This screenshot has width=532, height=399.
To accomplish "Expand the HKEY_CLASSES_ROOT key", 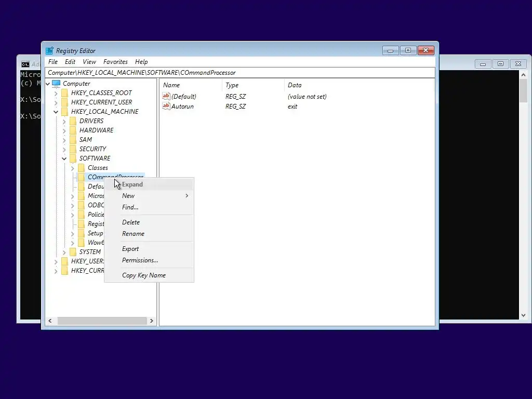I will [x=56, y=94].
